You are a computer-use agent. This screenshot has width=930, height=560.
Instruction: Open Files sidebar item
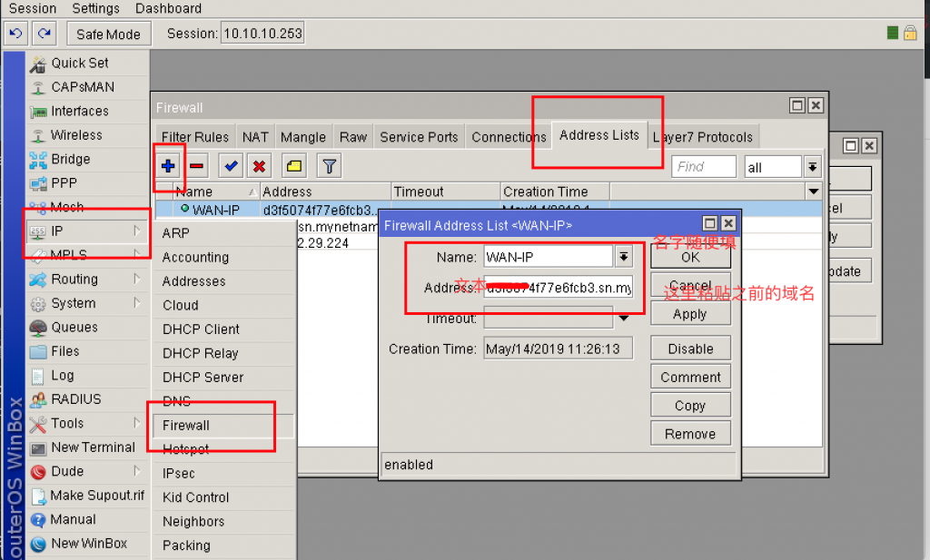(86, 351)
